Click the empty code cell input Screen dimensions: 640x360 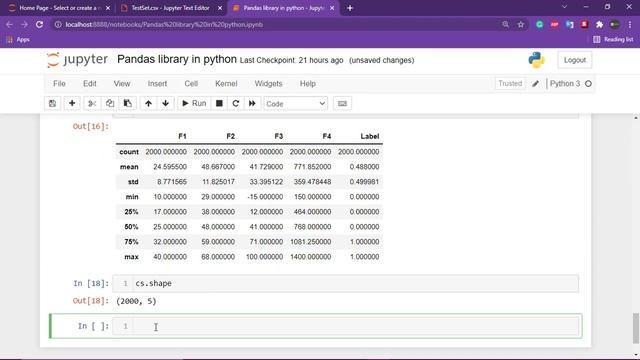point(355,326)
